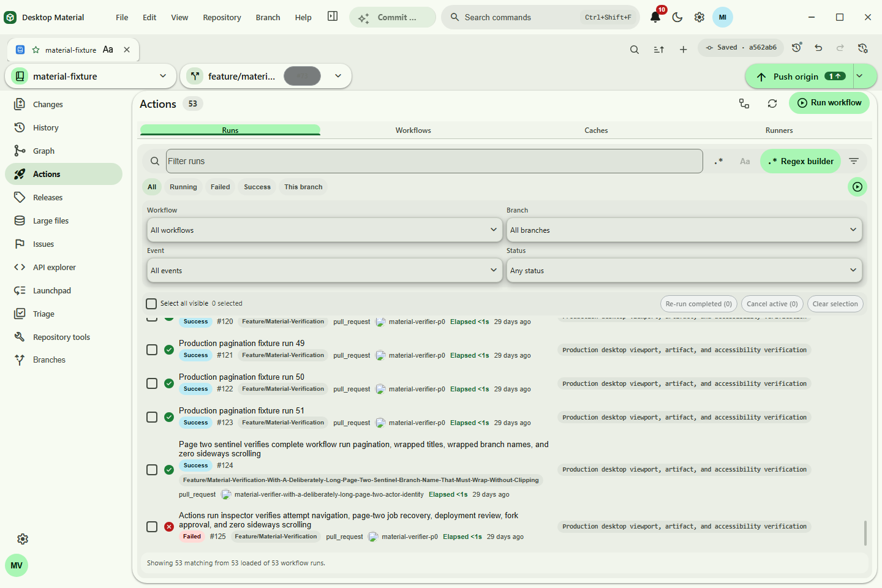
Task: Open the sidebar settings gear at bottom
Action: pos(23,539)
